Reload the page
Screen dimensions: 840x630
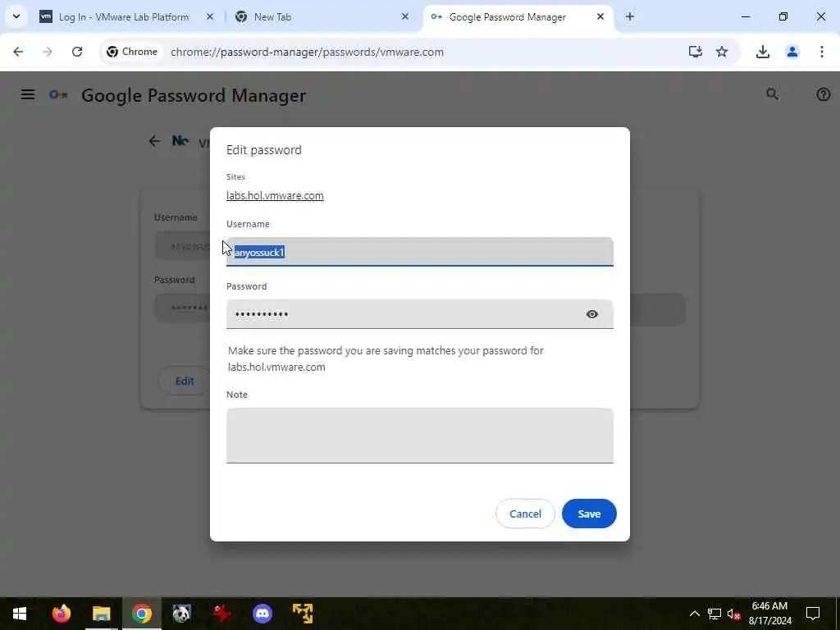click(77, 52)
